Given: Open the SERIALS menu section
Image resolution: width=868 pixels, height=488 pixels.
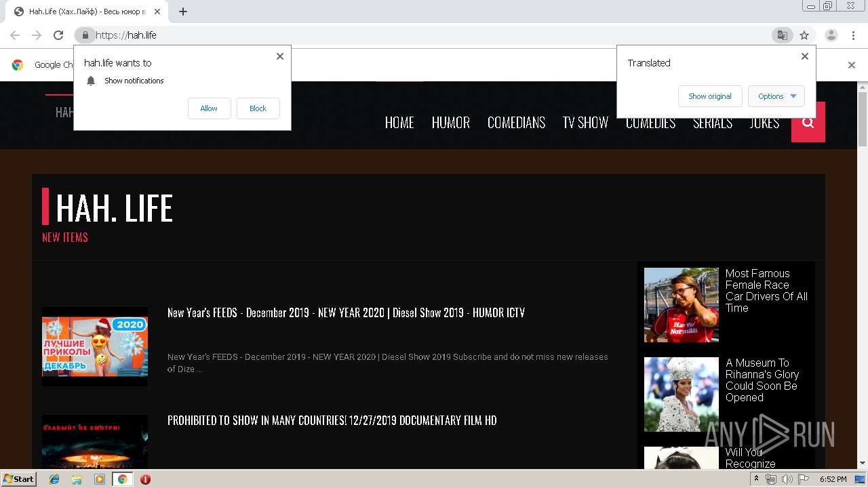Looking at the screenshot, I should tap(713, 123).
